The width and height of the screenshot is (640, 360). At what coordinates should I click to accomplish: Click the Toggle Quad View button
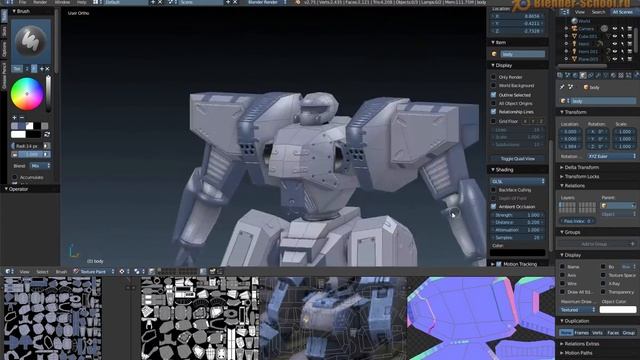[518, 158]
